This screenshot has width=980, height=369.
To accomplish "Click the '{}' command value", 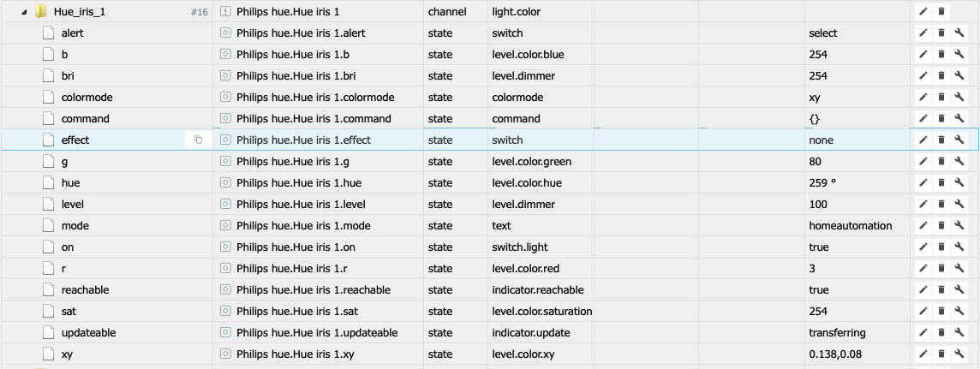I will click(815, 119).
